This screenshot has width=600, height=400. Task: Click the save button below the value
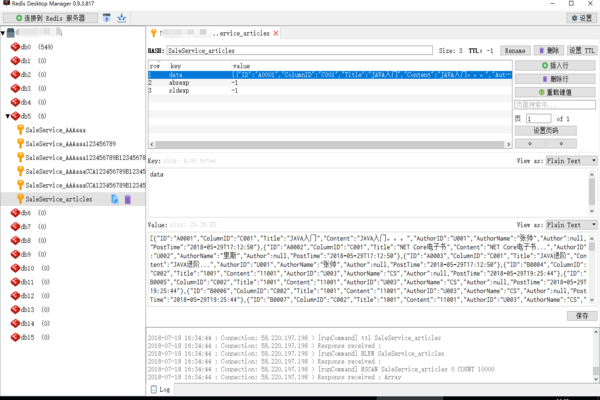pyautogui.click(x=582, y=316)
